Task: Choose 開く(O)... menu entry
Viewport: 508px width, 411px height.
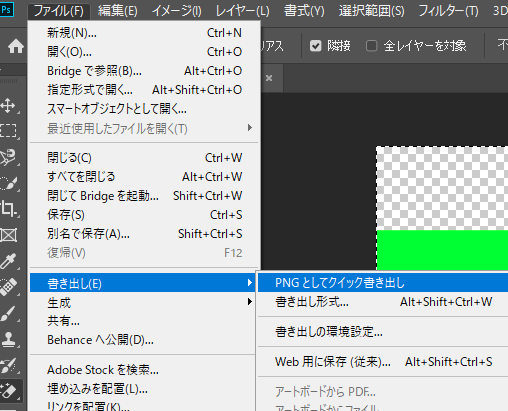Action: [x=144, y=52]
